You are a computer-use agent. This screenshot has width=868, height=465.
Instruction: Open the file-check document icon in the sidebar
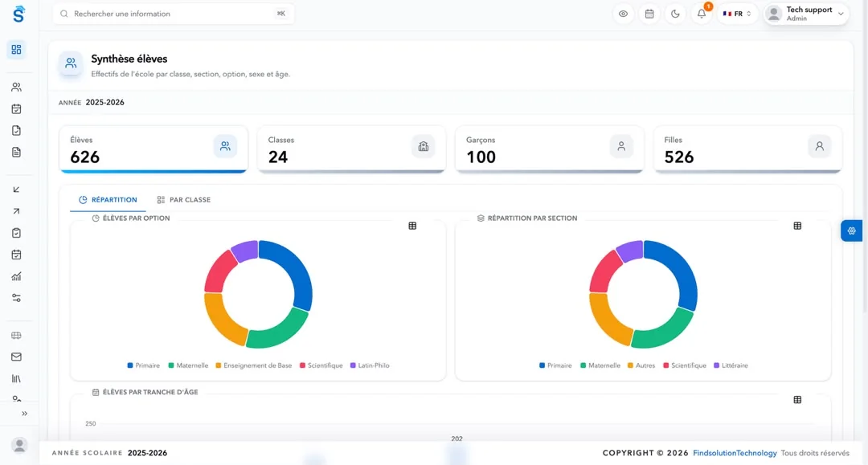pyautogui.click(x=16, y=130)
